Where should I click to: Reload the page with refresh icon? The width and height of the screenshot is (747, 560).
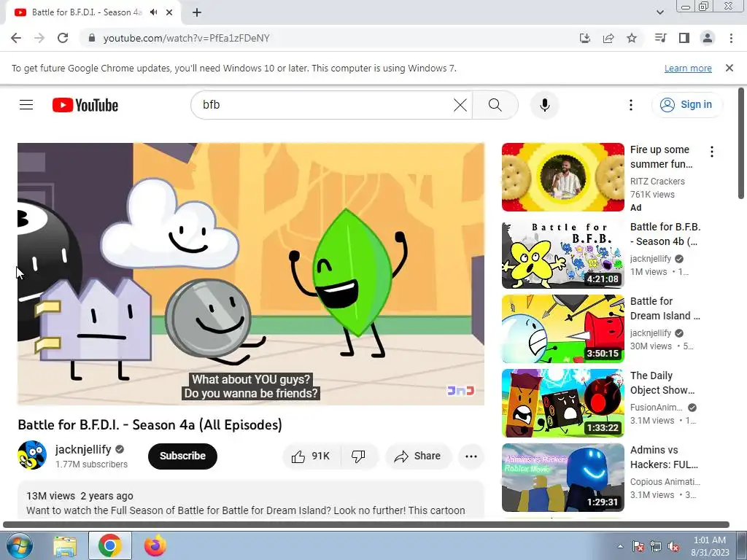click(x=63, y=38)
